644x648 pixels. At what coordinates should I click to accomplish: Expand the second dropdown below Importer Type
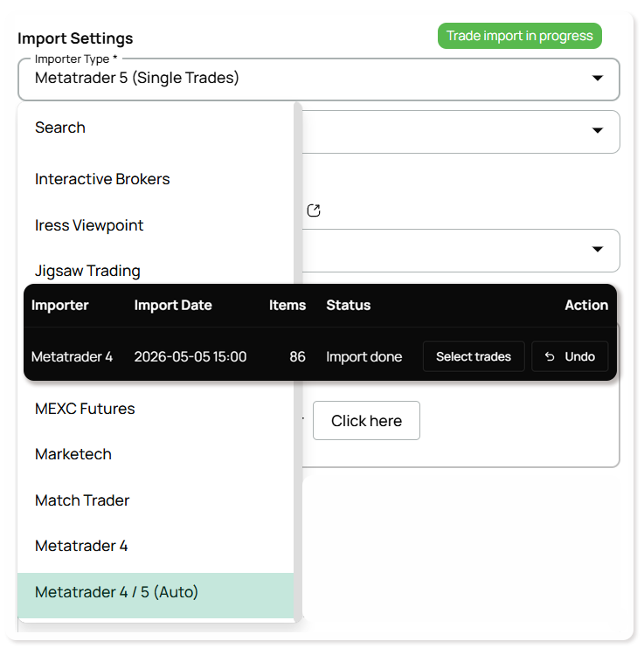597,131
